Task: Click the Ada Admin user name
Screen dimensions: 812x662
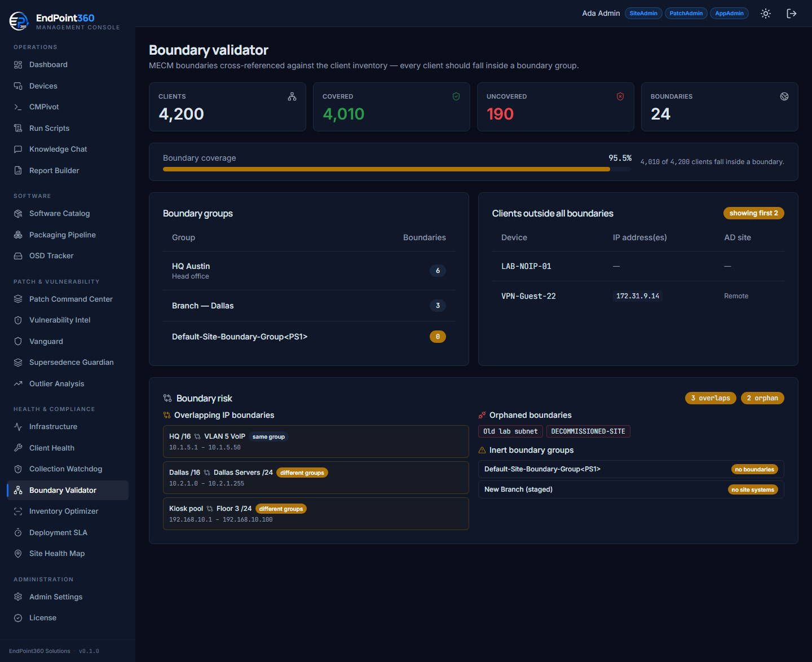Action: (601, 14)
